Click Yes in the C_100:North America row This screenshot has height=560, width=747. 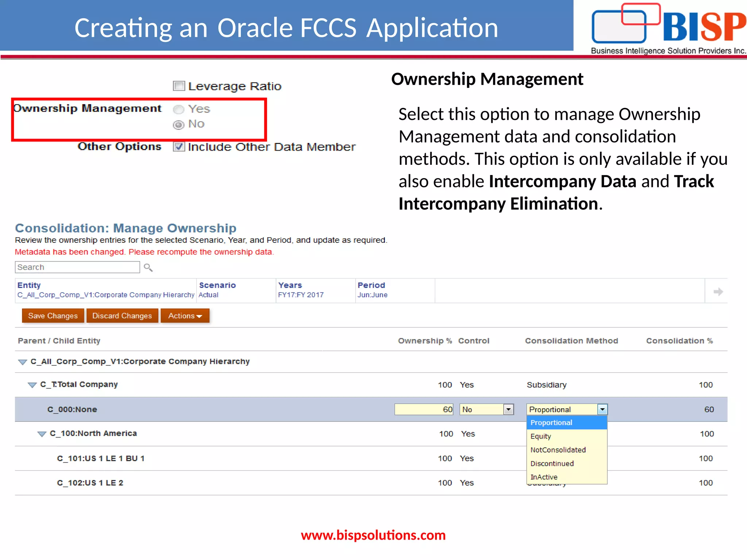468,434
